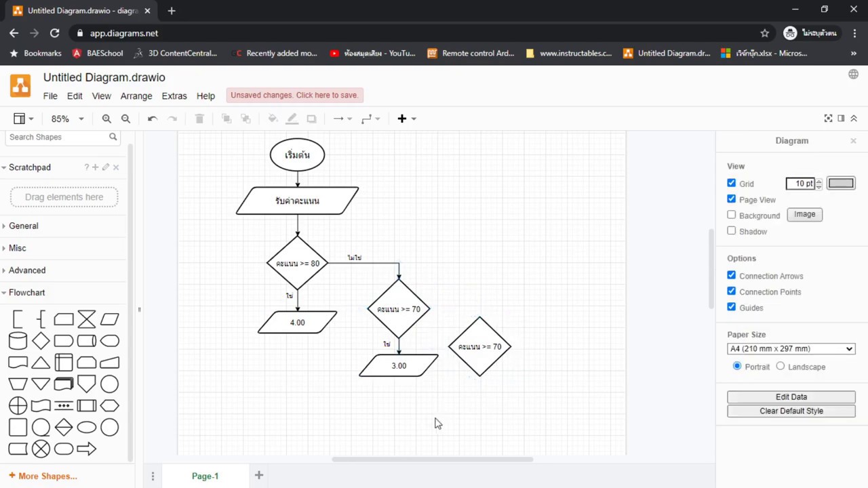Open the zoom level 85% dropdown
This screenshot has height=488, width=868.
tap(67, 119)
